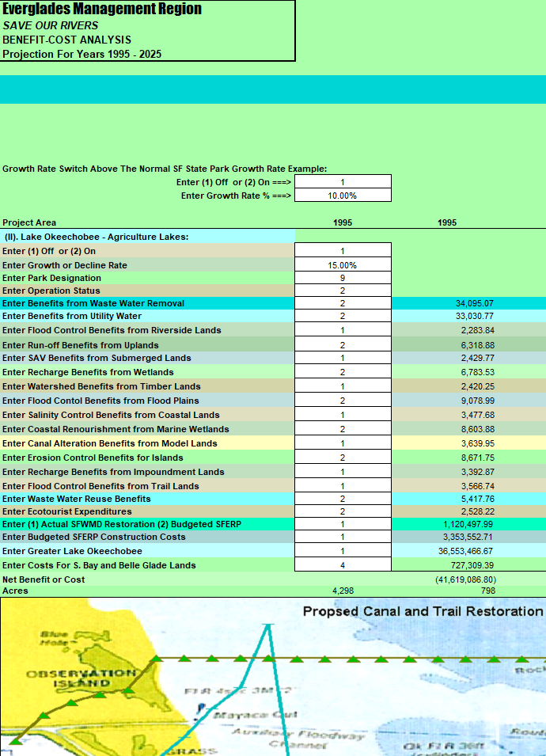Select the Project Area column header
This screenshot has height=756, width=546.
coord(29,222)
